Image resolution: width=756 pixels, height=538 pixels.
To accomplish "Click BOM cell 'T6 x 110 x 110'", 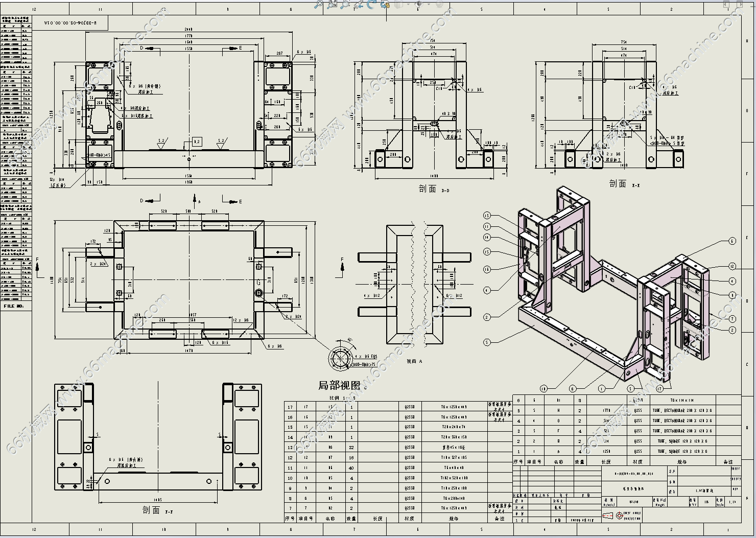I will click(682, 401).
